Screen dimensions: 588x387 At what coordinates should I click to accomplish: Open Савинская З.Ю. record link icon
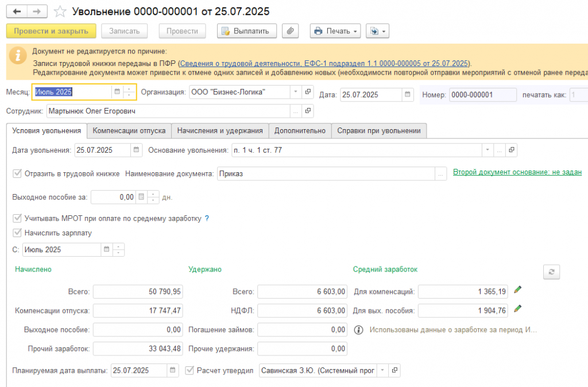click(394, 370)
